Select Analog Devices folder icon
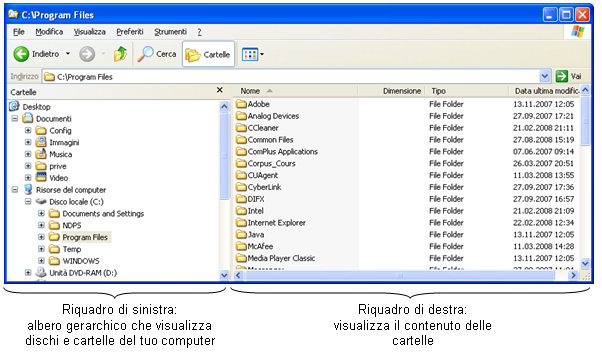The image size is (602, 361). 241,116
